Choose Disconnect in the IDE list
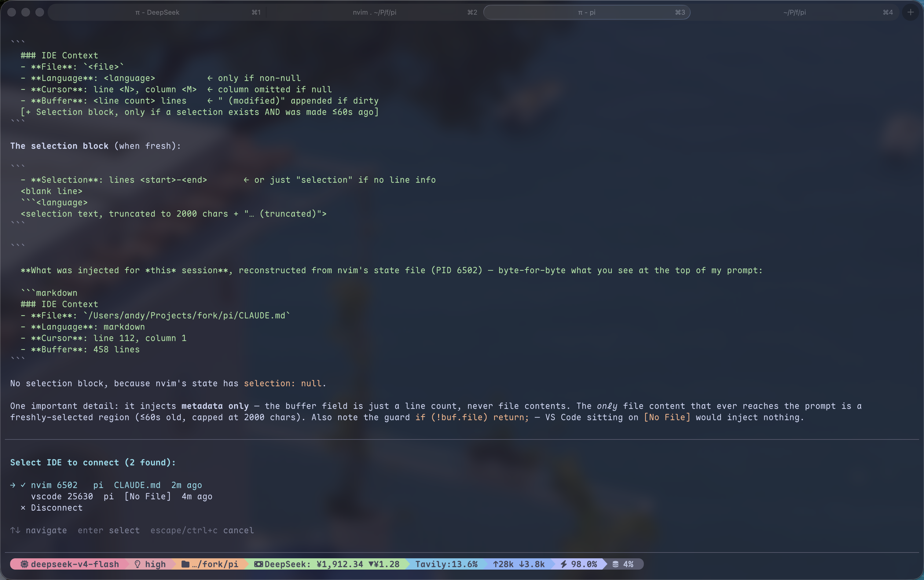 point(51,508)
